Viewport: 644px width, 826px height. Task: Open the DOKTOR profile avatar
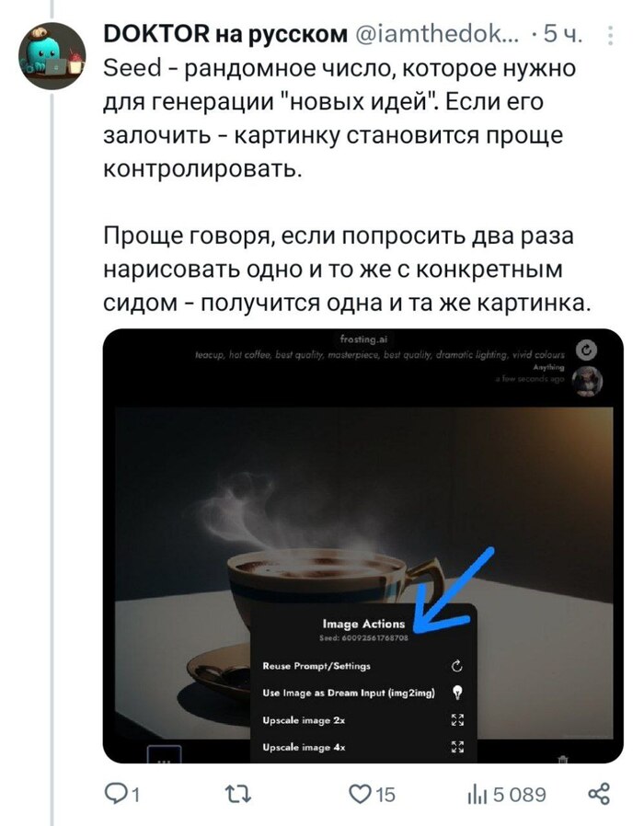[52, 56]
